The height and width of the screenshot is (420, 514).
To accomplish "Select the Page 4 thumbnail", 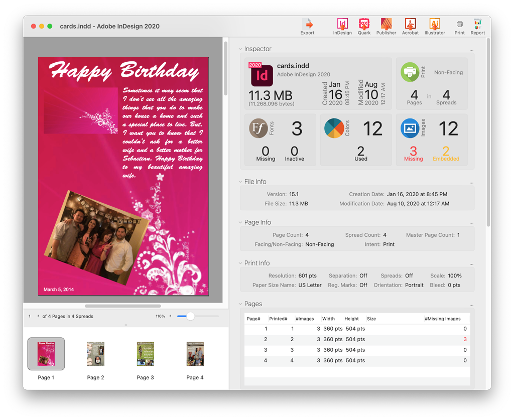I will pos(195,354).
